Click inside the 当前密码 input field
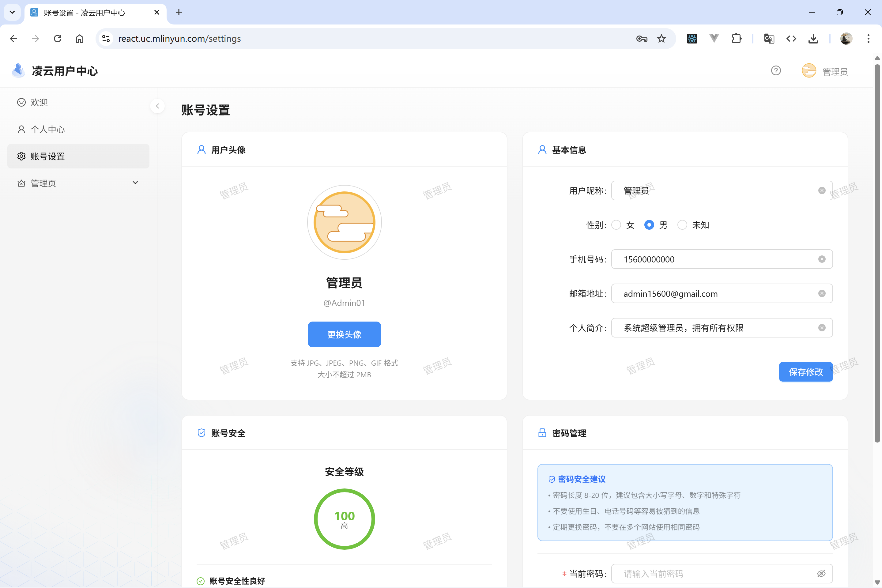 (x=713, y=573)
